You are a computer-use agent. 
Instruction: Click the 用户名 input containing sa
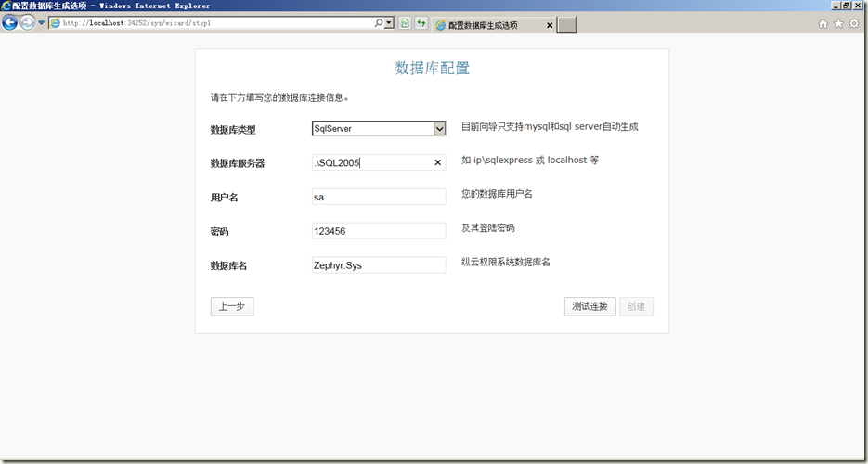[x=379, y=197]
